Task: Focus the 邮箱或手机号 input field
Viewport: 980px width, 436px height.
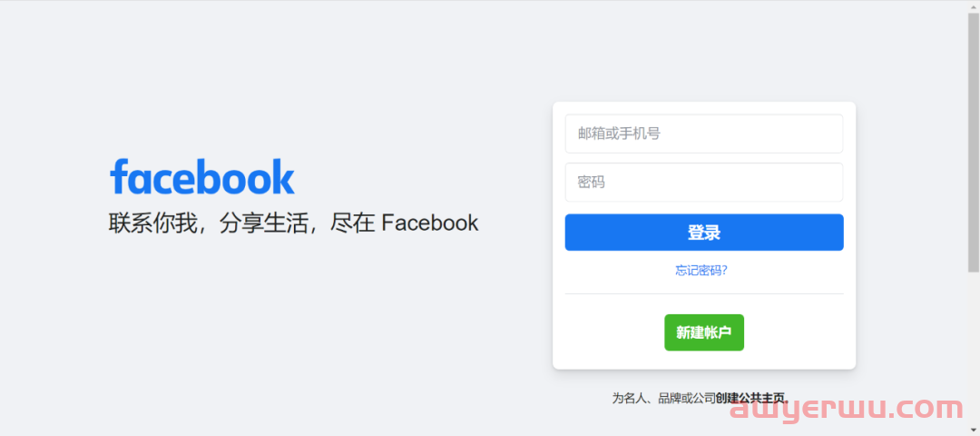Action: pyautogui.click(x=704, y=134)
